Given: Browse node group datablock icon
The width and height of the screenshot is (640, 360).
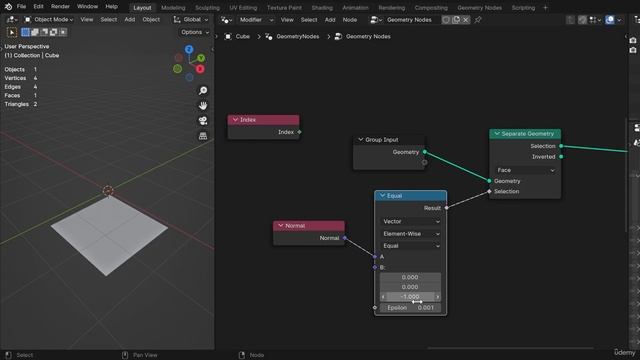Looking at the screenshot, I should coord(376,20).
